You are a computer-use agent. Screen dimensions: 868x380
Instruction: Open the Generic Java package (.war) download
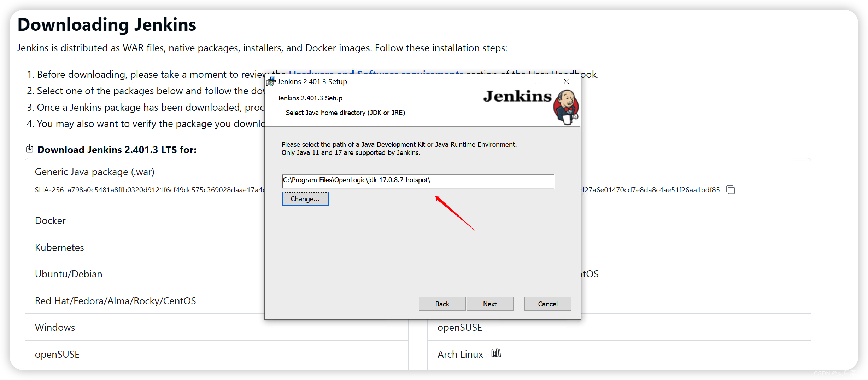coord(95,172)
